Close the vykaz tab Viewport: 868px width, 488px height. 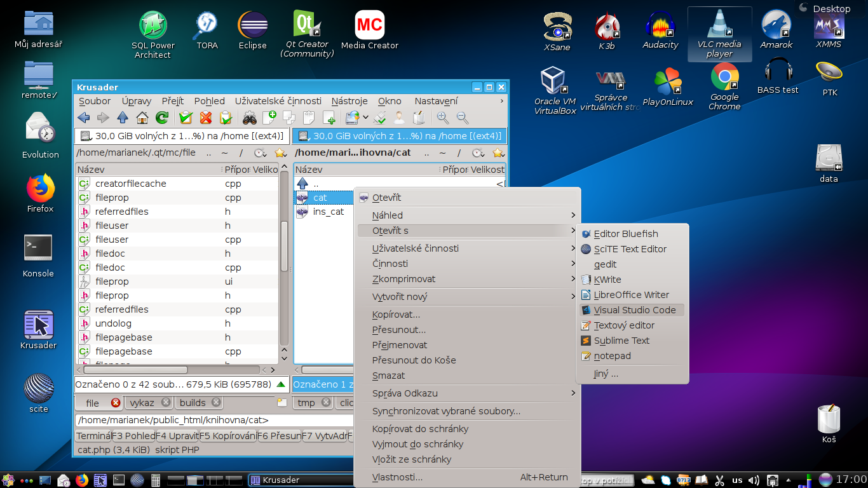point(166,402)
